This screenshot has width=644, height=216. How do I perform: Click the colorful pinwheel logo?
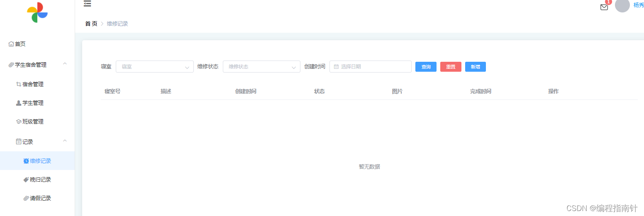point(37,12)
